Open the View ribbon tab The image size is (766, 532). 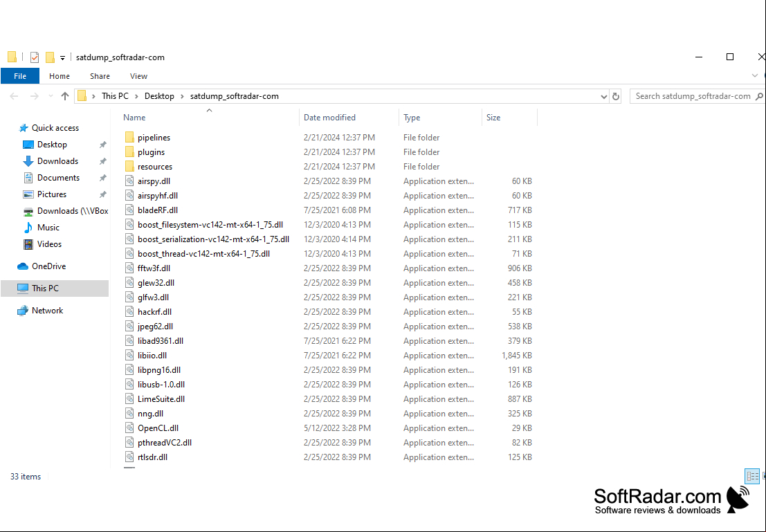coord(139,76)
